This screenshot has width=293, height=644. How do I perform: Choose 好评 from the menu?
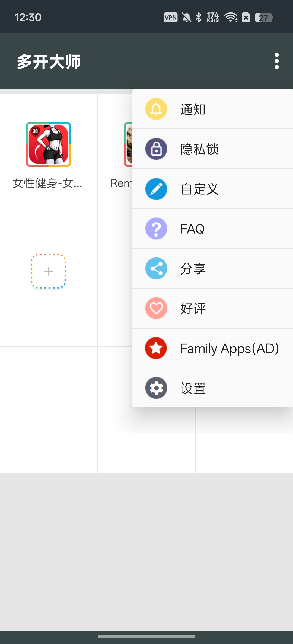[213, 308]
